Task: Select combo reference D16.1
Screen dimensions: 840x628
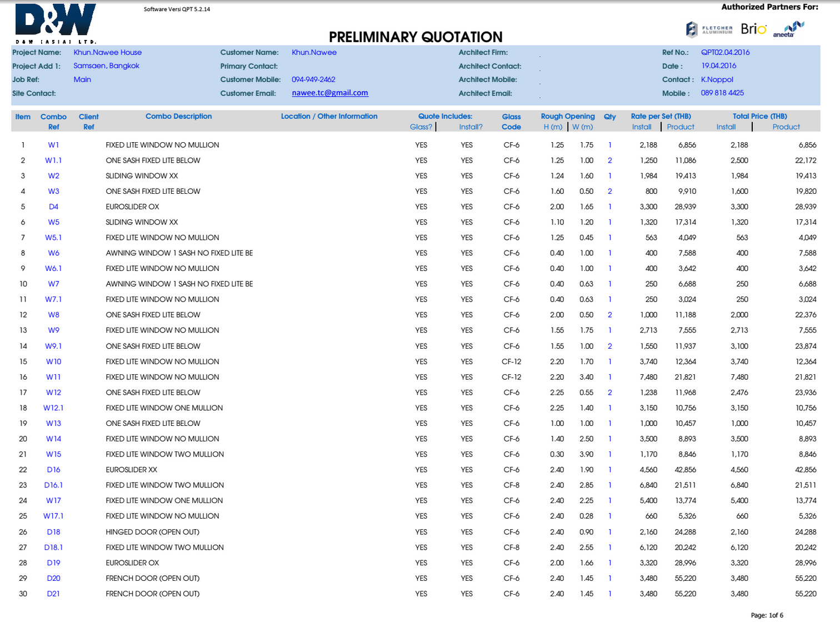Action: pyautogui.click(x=53, y=485)
